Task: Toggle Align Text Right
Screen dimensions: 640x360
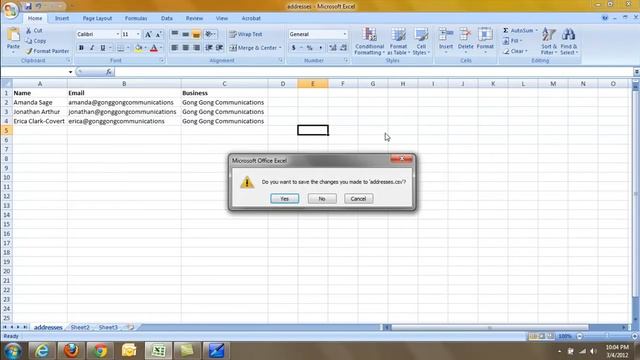Action: pos(196,48)
